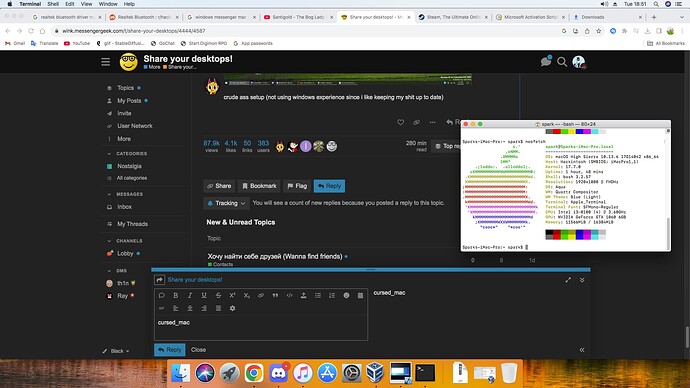Click the upload icon in editor toolbar
The height and width of the screenshot is (388, 690).
[x=304, y=296]
